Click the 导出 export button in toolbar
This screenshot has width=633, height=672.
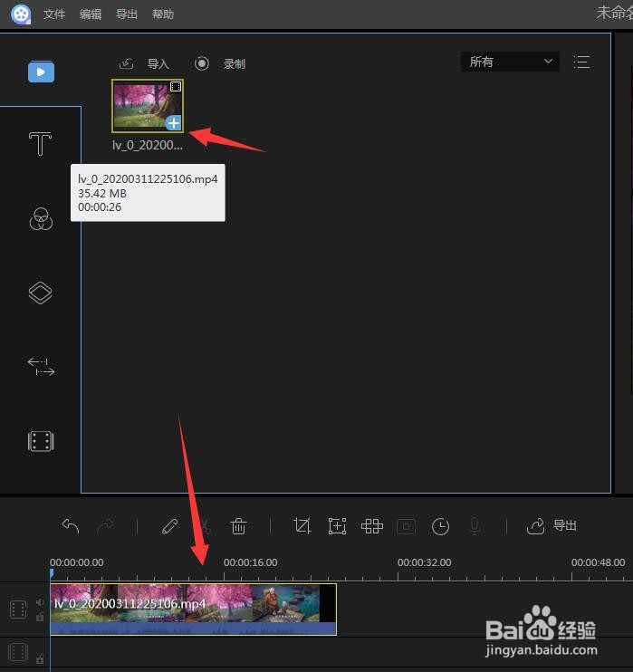point(565,525)
